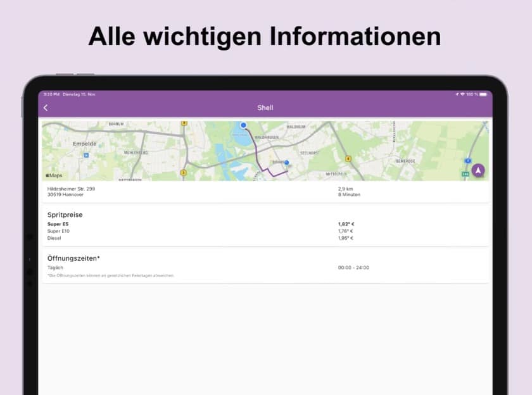The image size is (532, 395).
Task: Tap the Wi-Fi status icon
Action: pyautogui.click(x=462, y=94)
